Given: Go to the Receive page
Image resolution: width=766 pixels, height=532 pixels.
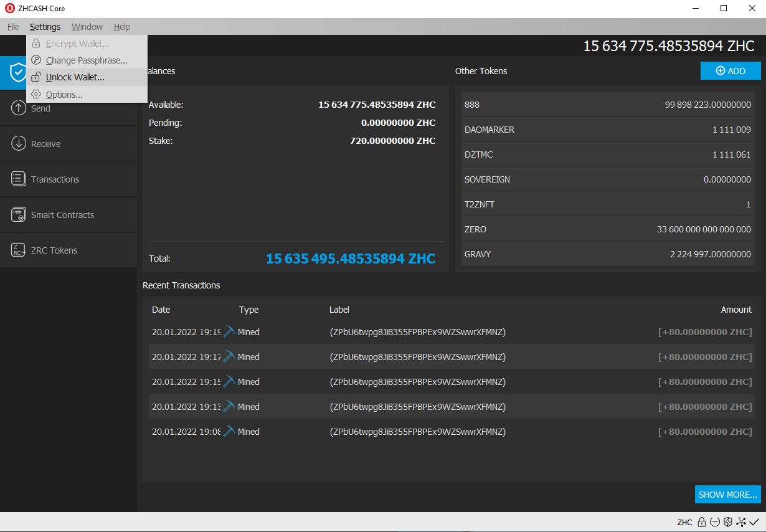Looking at the screenshot, I should point(69,144).
